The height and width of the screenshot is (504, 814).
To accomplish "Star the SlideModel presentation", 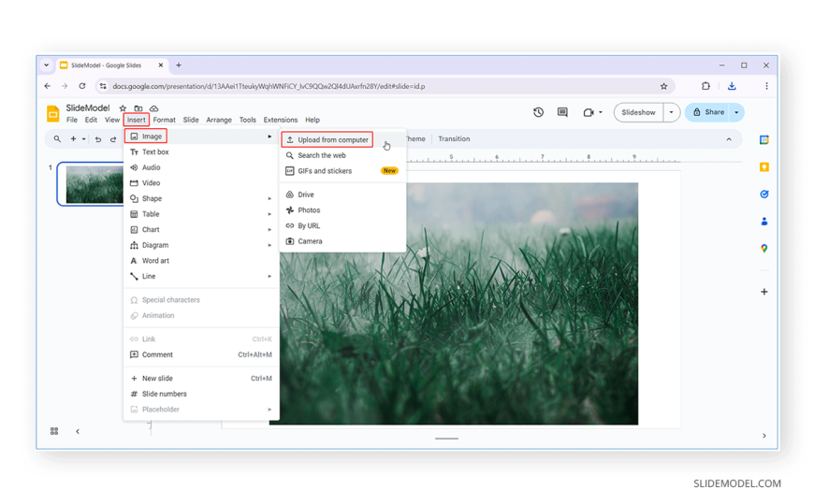I will 123,108.
